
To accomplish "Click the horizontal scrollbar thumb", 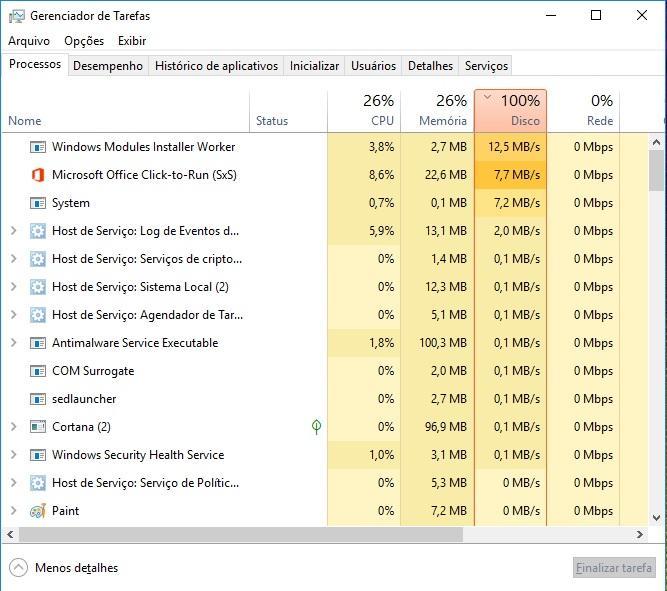I will click(x=241, y=534).
